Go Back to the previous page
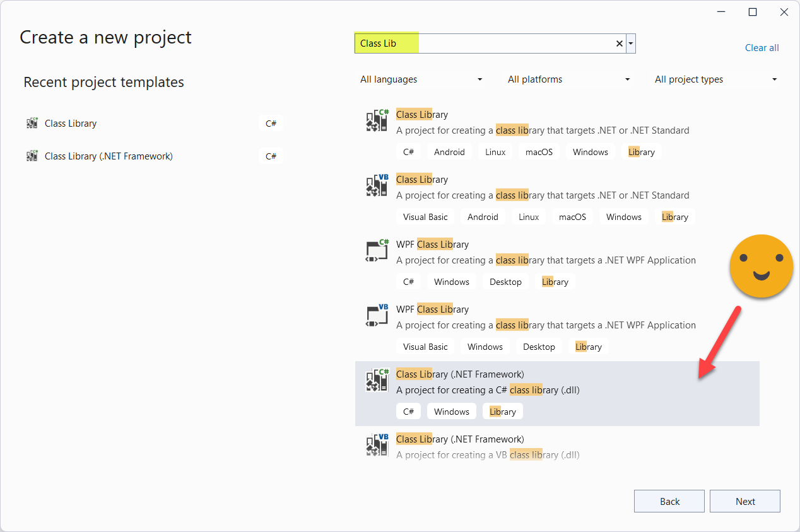This screenshot has width=800, height=532. coord(669,501)
